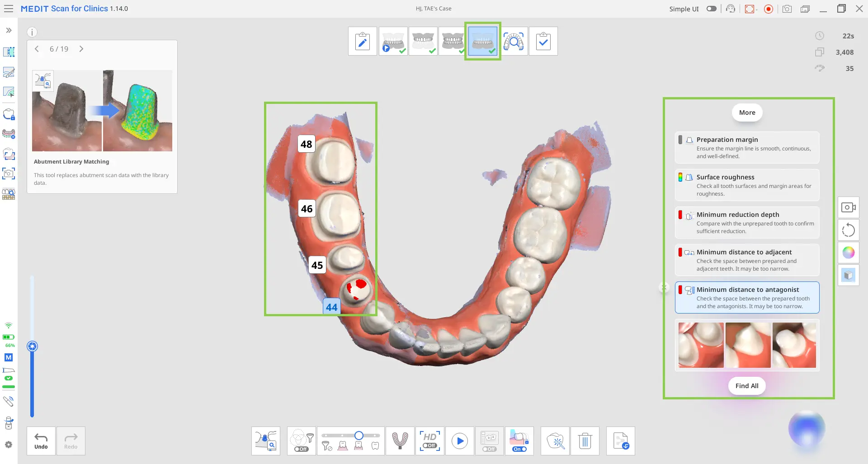The width and height of the screenshot is (868, 464).
Task: Click the More button in review panel
Action: [747, 112]
